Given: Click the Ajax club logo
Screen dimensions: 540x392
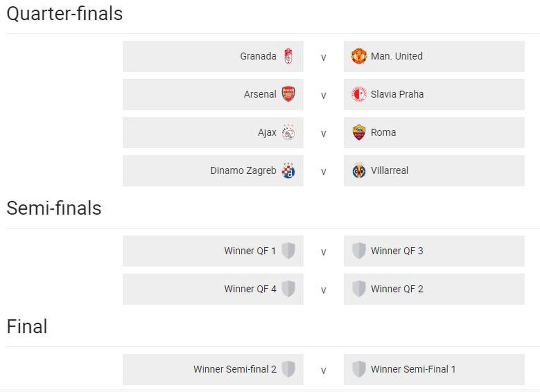Looking at the screenshot, I should [x=288, y=133].
